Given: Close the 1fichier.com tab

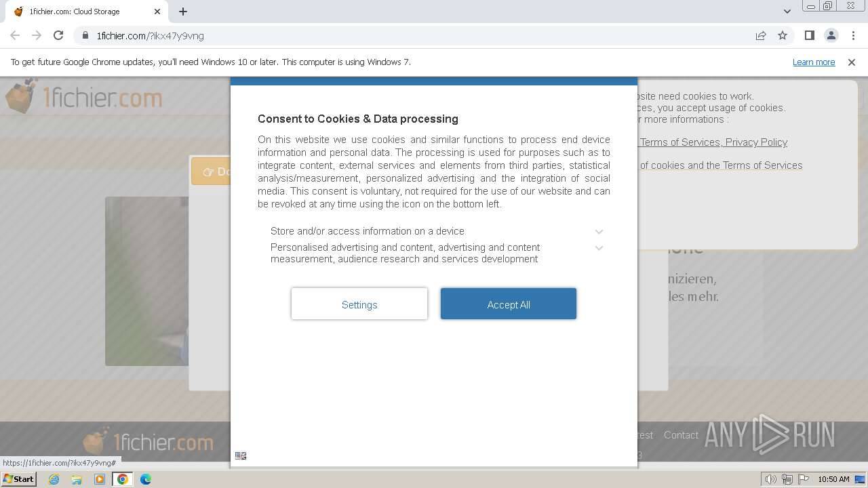Looking at the screenshot, I should pyautogui.click(x=158, y=12).
